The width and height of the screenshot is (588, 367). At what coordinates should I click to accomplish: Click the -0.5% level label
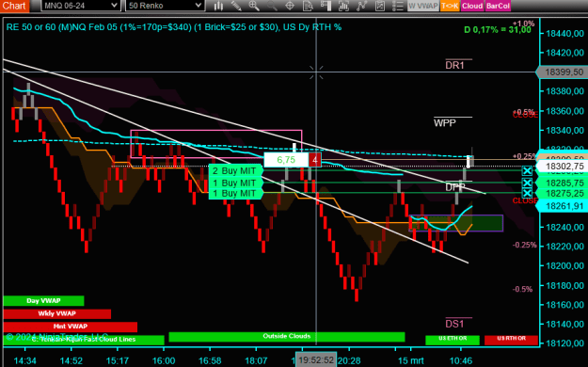[522, 289]
